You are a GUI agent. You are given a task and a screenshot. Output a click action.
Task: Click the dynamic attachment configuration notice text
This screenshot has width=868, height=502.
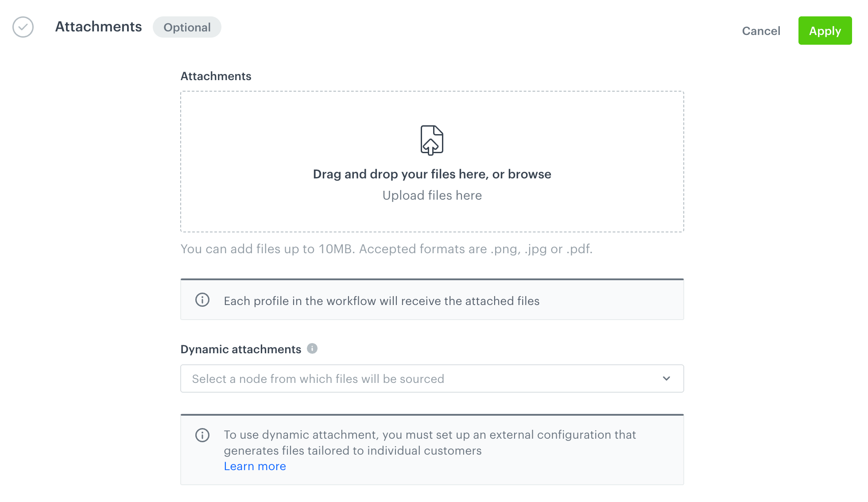(x=430, y=442)
